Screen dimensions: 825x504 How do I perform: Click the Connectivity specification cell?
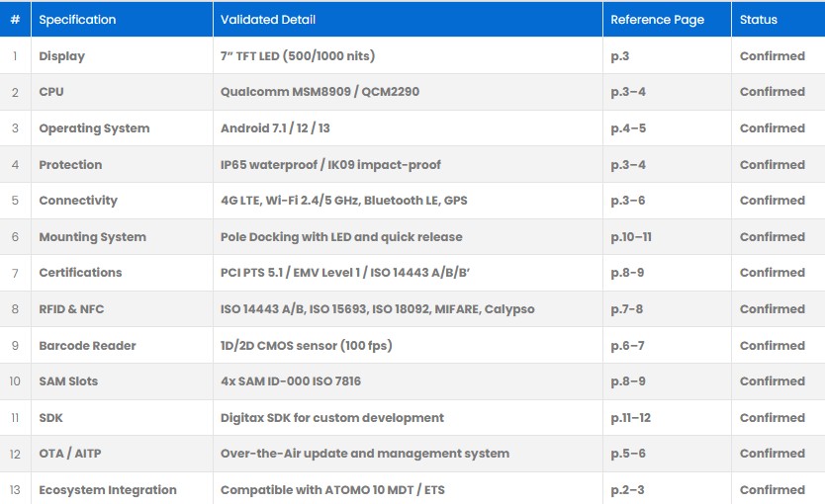(78, 201)
